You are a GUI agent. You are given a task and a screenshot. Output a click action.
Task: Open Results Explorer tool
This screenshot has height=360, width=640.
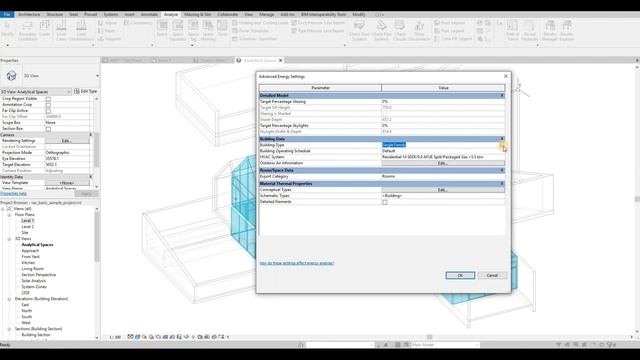(567, 31)
